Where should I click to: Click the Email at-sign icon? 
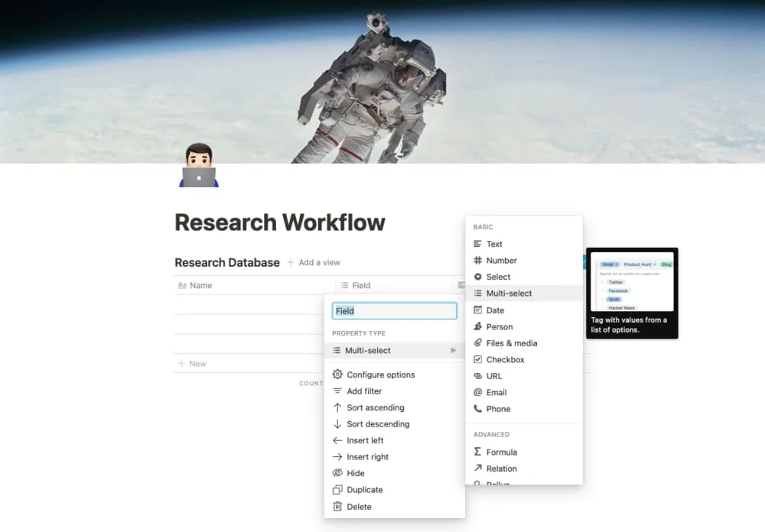(x=477, y=392)
